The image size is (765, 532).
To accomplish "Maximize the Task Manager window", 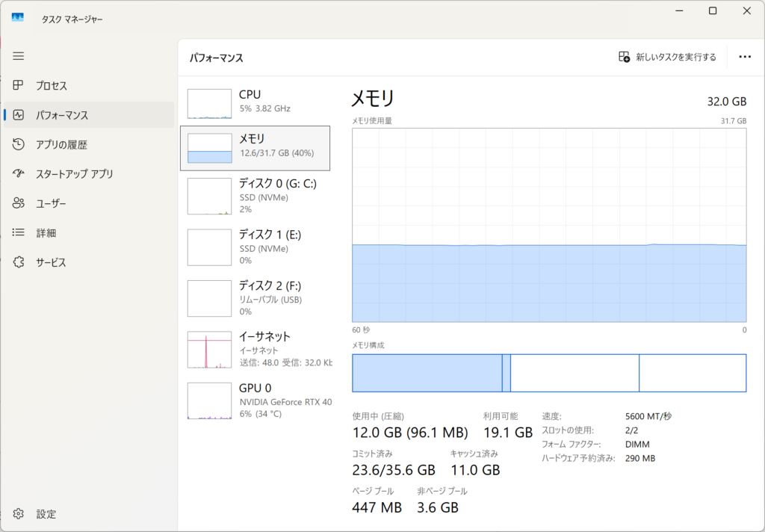I will pos(713,10).
